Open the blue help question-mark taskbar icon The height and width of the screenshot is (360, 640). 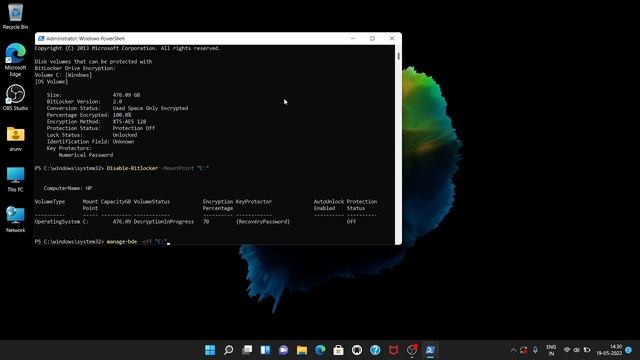point(375,350)
